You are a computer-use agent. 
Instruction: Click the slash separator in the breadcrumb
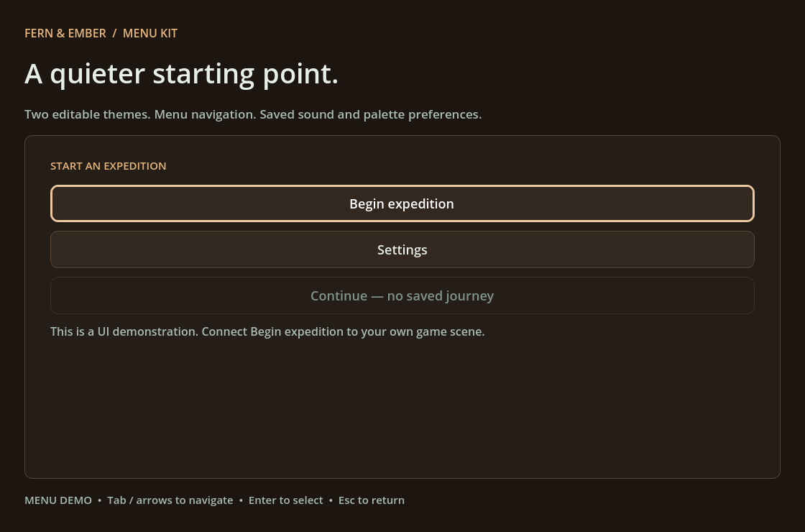click(x=114, y=33)
